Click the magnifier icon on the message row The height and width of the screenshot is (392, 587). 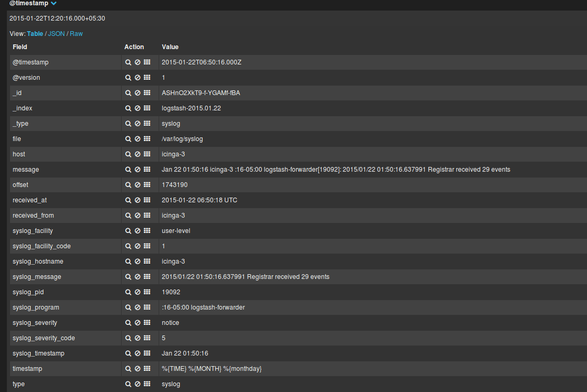(127, 169)
